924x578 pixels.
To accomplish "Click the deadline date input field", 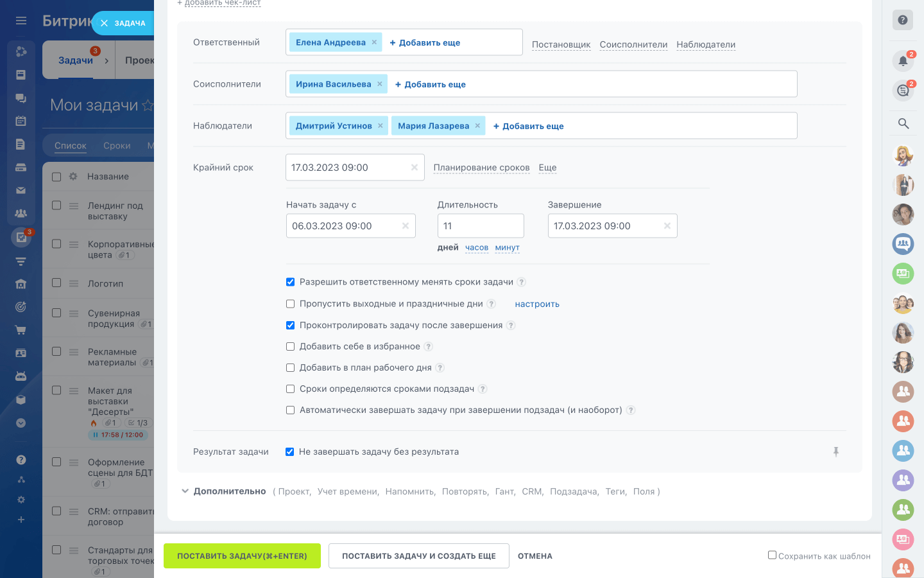I will pos(346,167).
